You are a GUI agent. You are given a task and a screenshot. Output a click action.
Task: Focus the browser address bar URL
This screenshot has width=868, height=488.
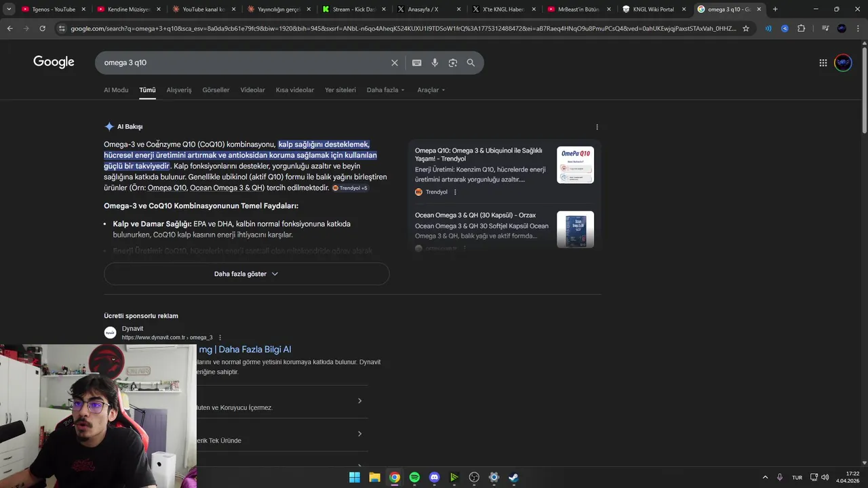click(x=403, y=28)
